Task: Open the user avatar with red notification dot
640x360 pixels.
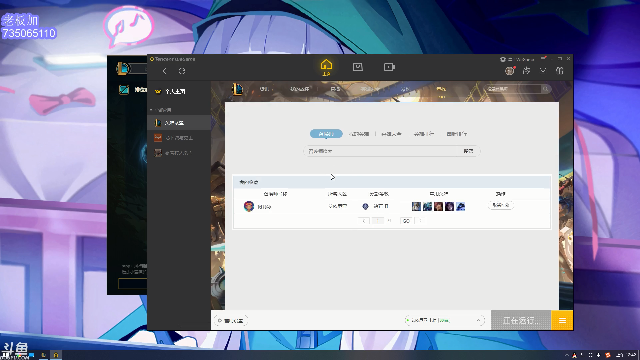Action: coord(509,71)
